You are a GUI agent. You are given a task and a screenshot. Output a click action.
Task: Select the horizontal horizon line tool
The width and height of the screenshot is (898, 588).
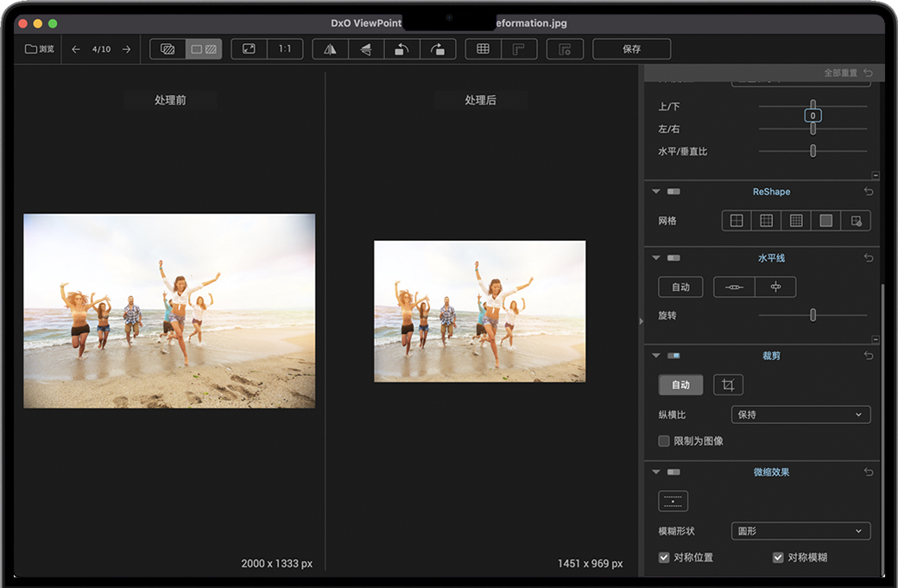[x=734, y=287]
